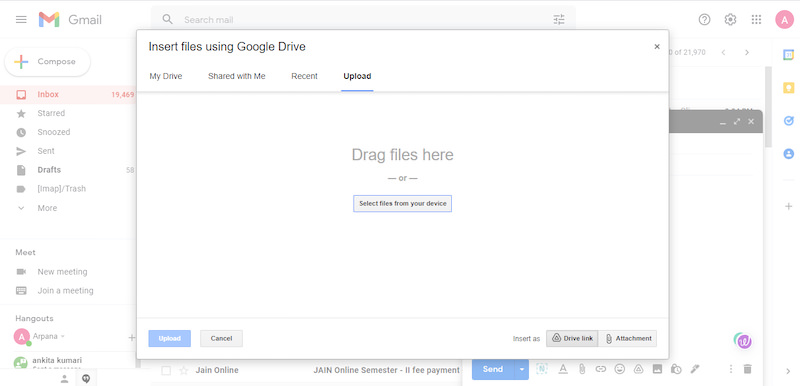Click Select files from your device
The image size is (800, 386).
403,203
